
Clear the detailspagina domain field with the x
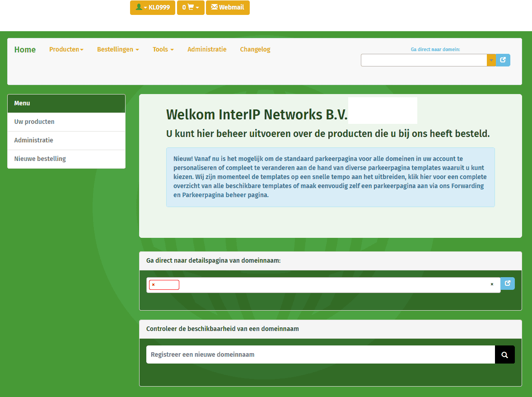tap(492, 284)
